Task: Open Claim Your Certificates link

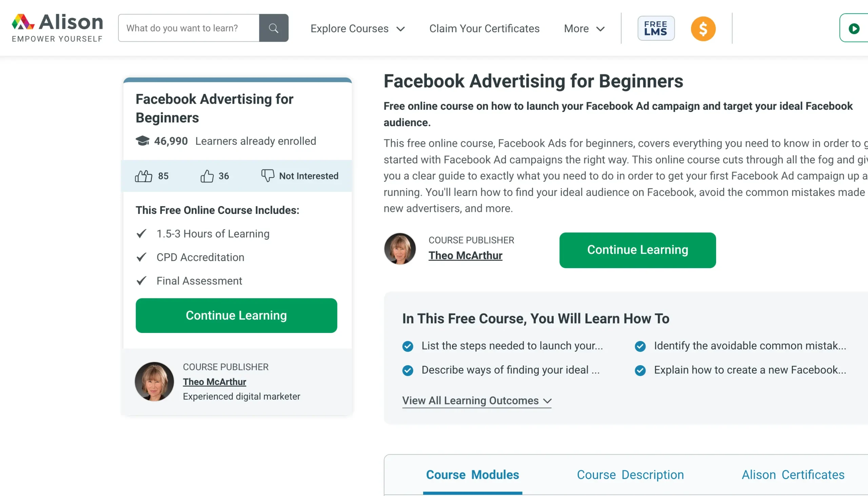Action: [x=484, y=28]
